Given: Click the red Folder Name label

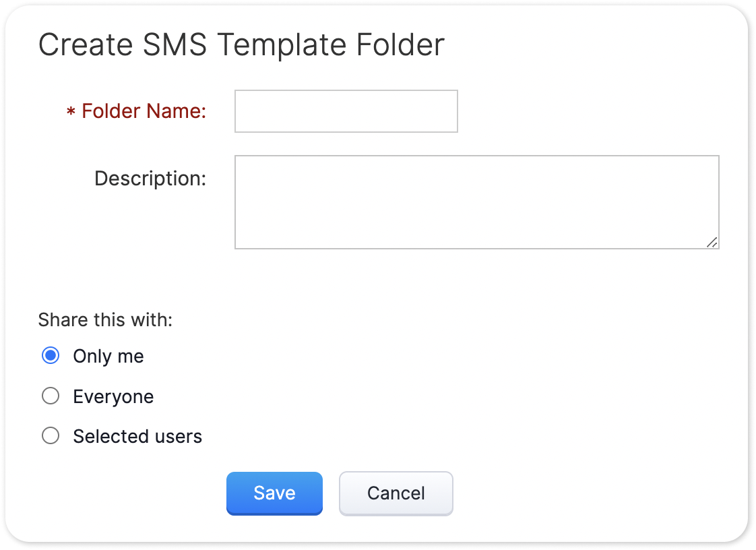Looking at the screenshot, I should click(144, 111).
